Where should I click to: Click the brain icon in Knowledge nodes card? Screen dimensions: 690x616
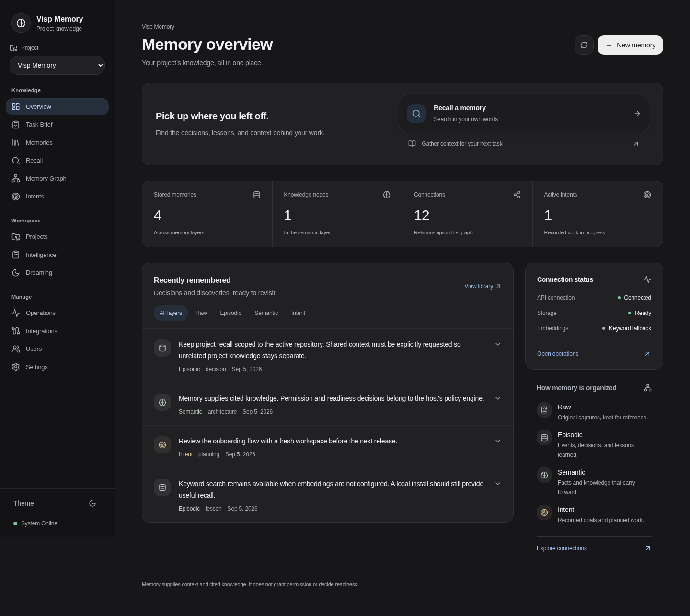coord(387,195)
